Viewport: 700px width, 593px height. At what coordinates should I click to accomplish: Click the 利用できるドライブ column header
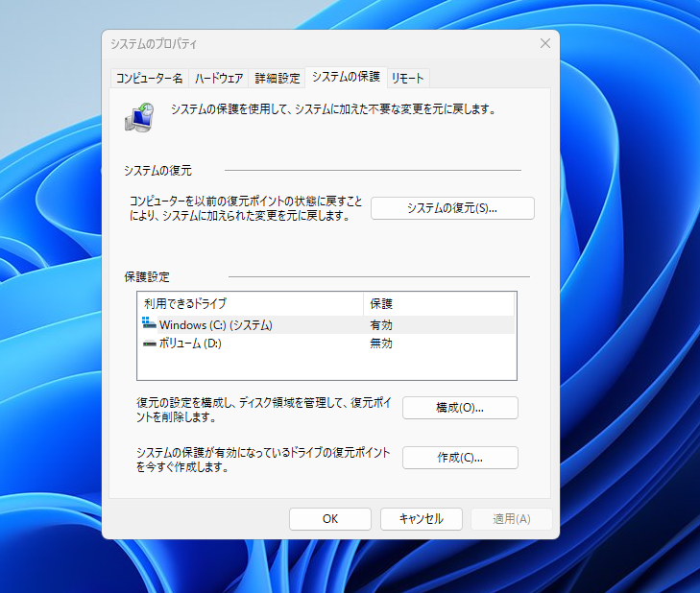coord(251,304)
